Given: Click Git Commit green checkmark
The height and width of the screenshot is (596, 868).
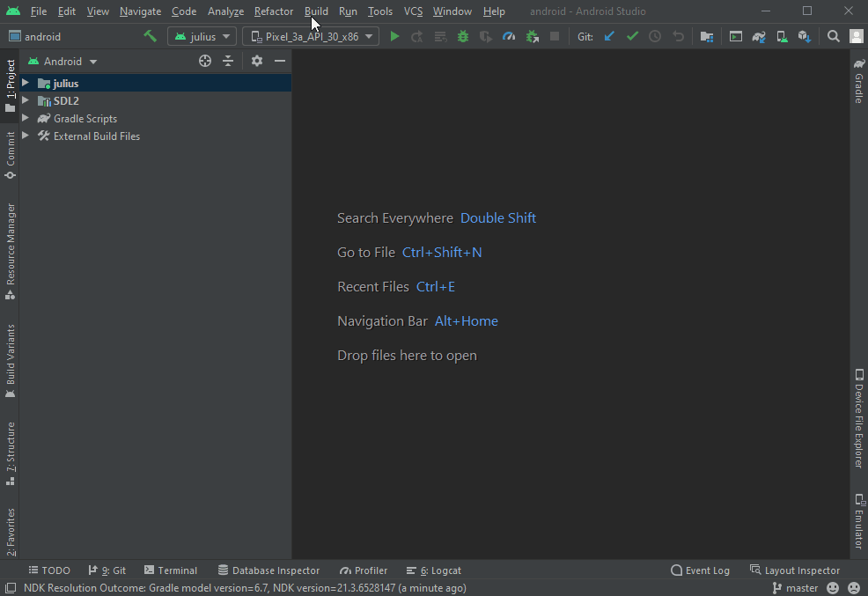Looking at the screenshot, I should coord(632,36).
